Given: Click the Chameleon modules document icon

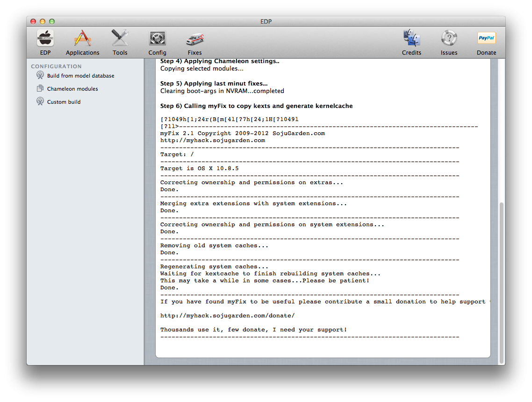Looking at the screenshot, I should (x=40, y=88).
